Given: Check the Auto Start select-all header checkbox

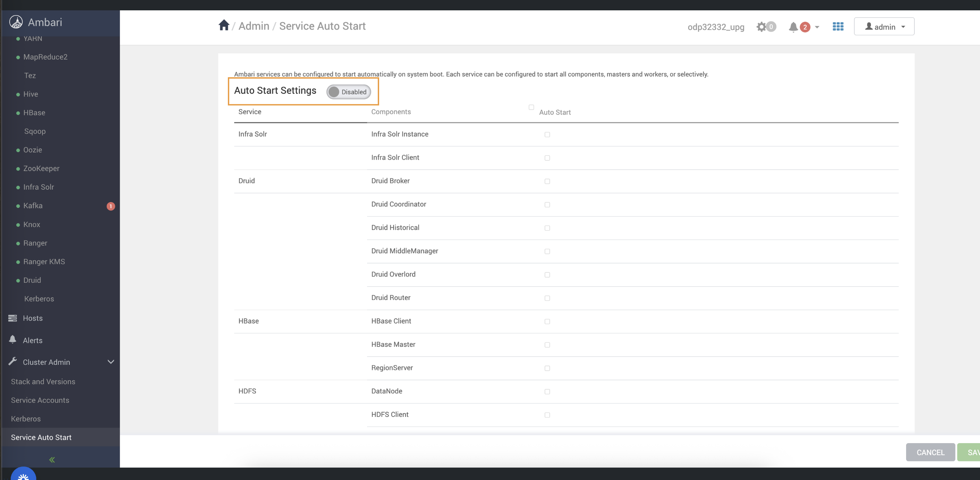Looking at the screenshot, I should point(531,107).
